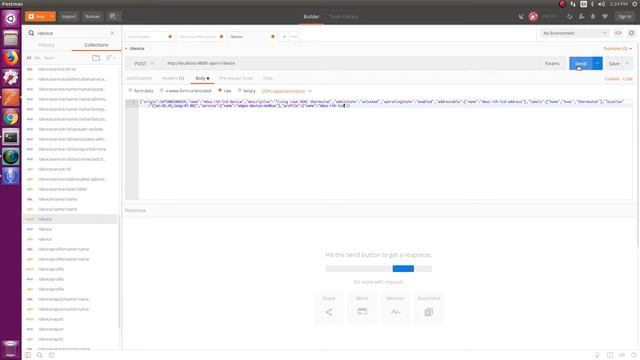Open Google Chrome from the Ubuntu dock

(x=11, y=118)
